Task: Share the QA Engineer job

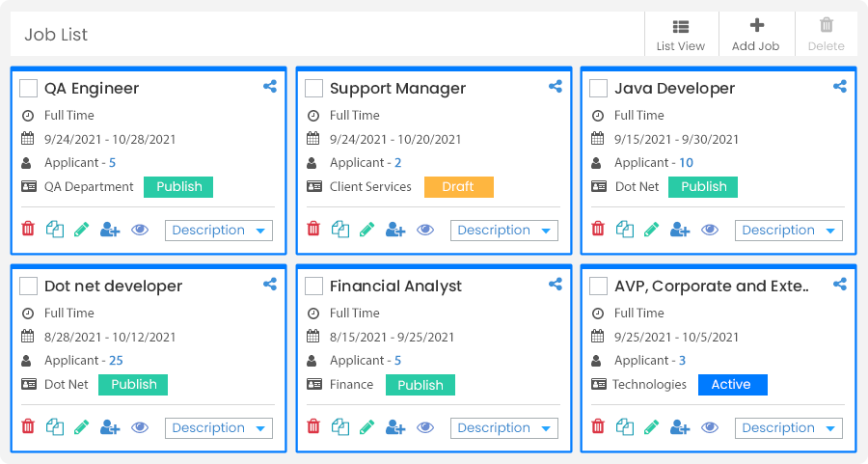Action: [270, 87]
